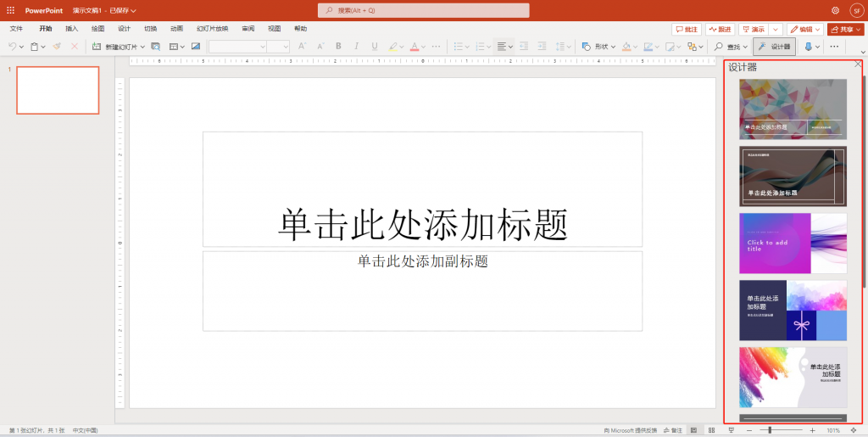This screenshot has height=437, width=868.
Task: Decrease font size with smaller A
Action: pos(320,47)
